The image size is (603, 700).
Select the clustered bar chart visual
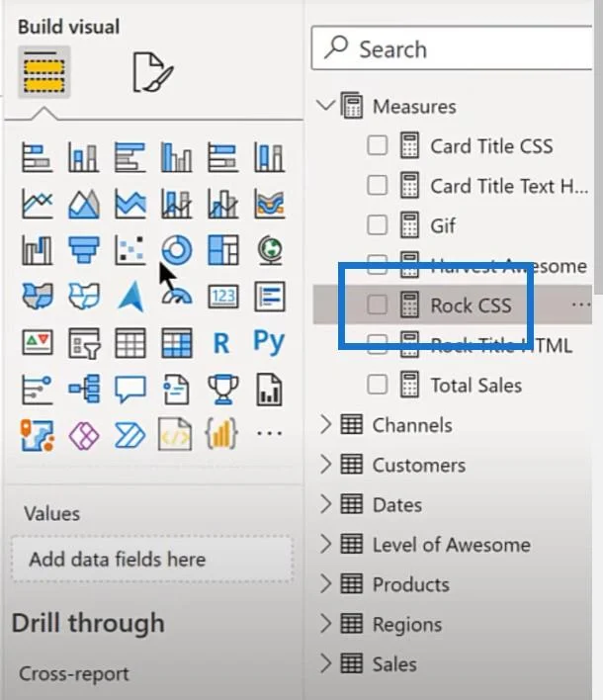129,157
